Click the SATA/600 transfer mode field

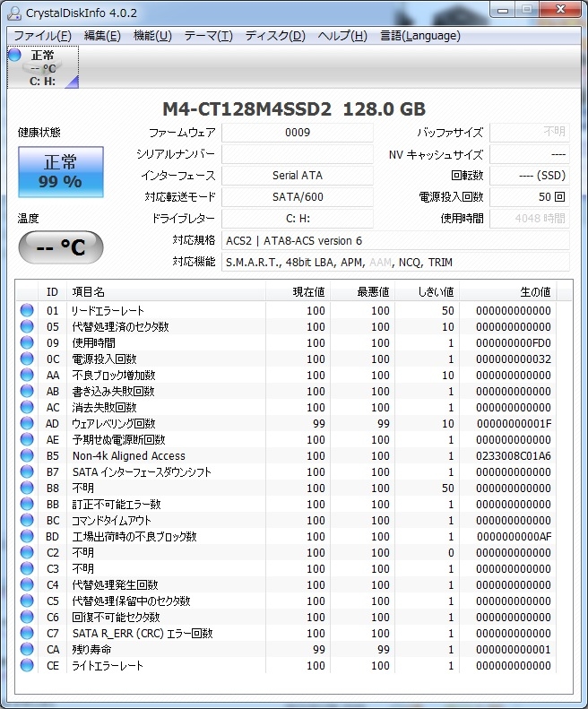298,197
